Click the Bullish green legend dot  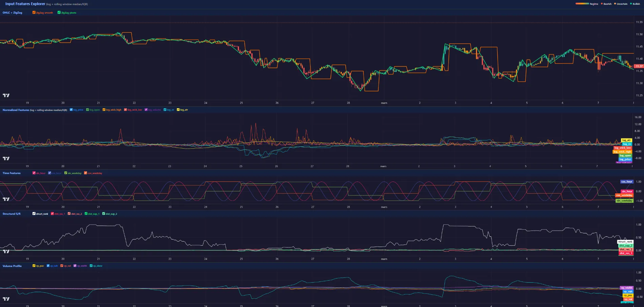tap(631, 4)
